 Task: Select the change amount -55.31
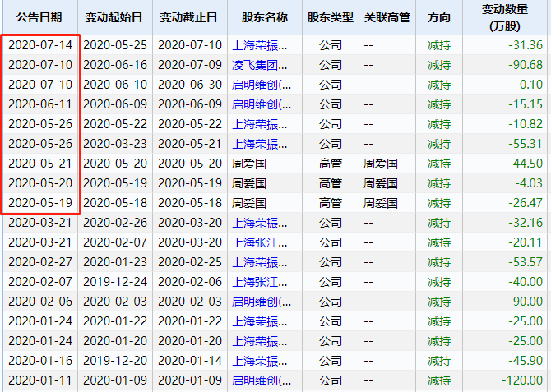(x=526, y=143)
